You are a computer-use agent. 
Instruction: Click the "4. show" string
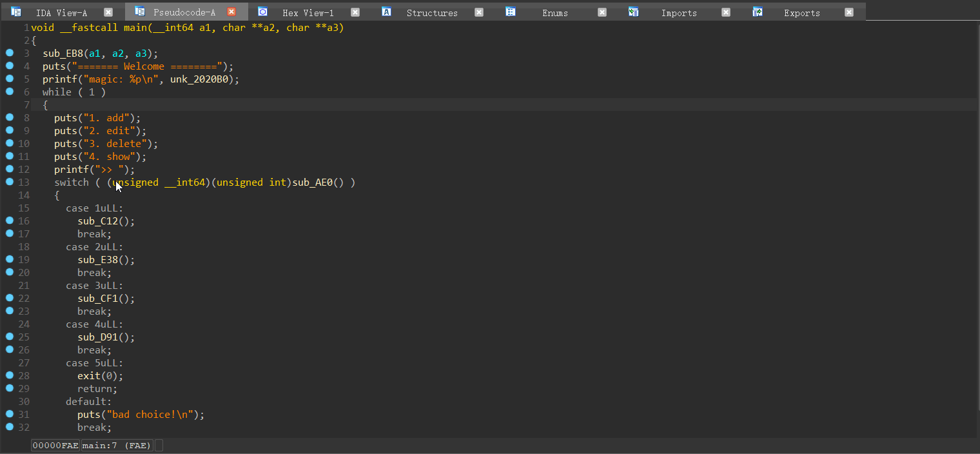(x=109, y=157)
